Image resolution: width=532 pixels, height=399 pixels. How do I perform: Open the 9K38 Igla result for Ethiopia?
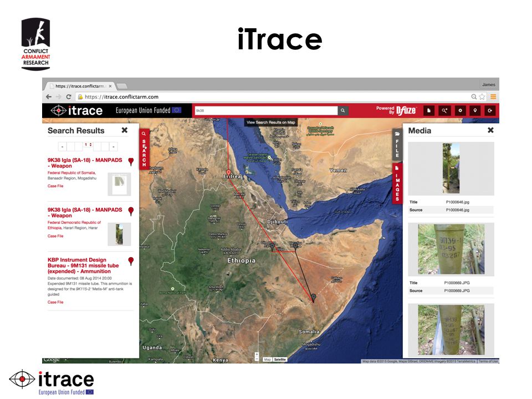point(85,213)
